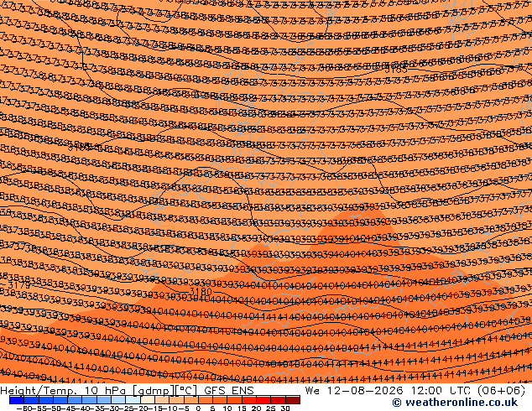Click the '(06+06)' forecast run label
This screenshot has width=532, height=411.
pos(502,391)
